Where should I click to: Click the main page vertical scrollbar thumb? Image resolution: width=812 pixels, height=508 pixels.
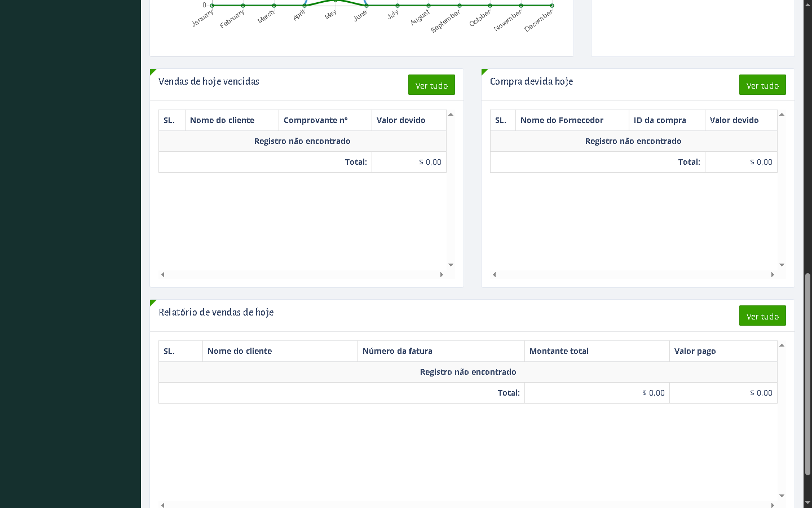807,373
